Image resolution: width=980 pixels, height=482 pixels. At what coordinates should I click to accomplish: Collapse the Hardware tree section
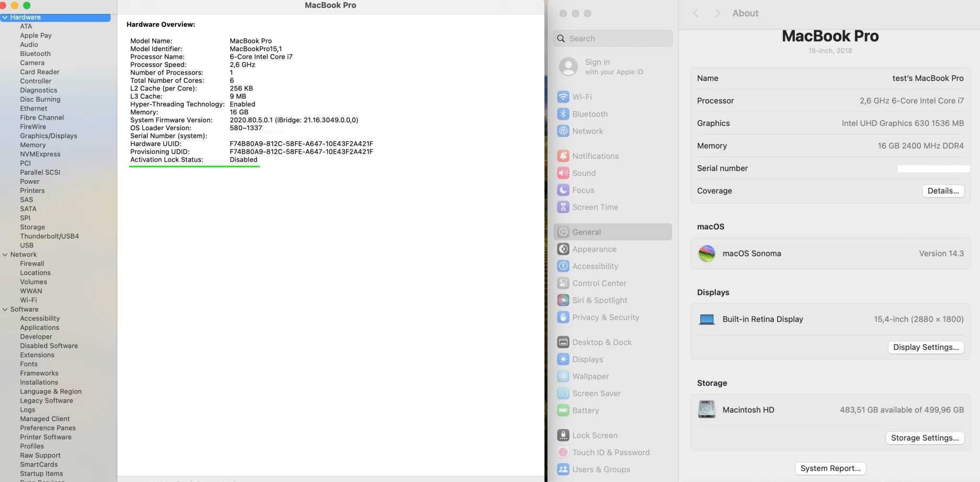[4, 17]
